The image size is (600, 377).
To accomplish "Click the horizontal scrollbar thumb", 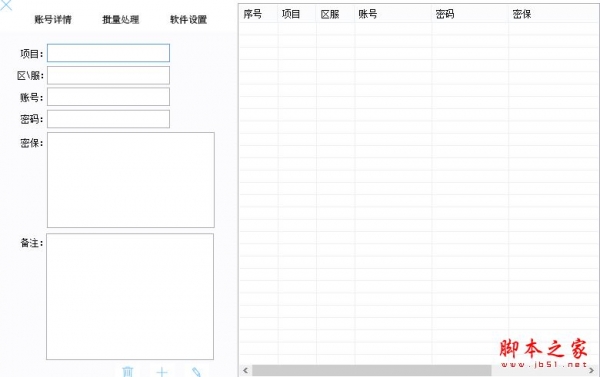I will point(372,370).
